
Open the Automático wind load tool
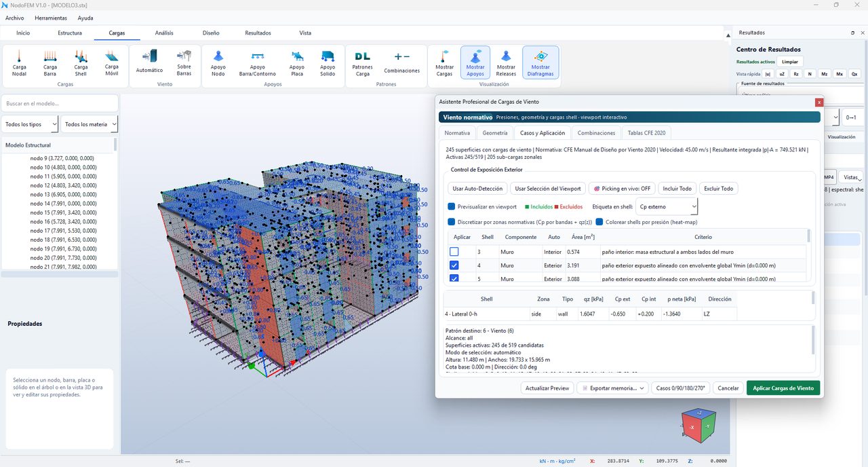click(149, 62)
